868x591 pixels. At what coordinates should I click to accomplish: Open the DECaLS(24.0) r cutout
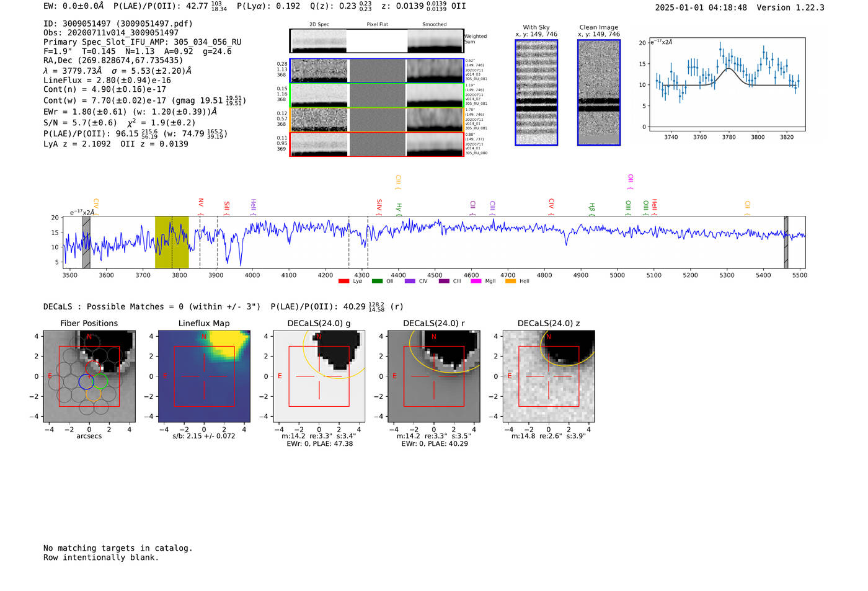pos(433,376)
